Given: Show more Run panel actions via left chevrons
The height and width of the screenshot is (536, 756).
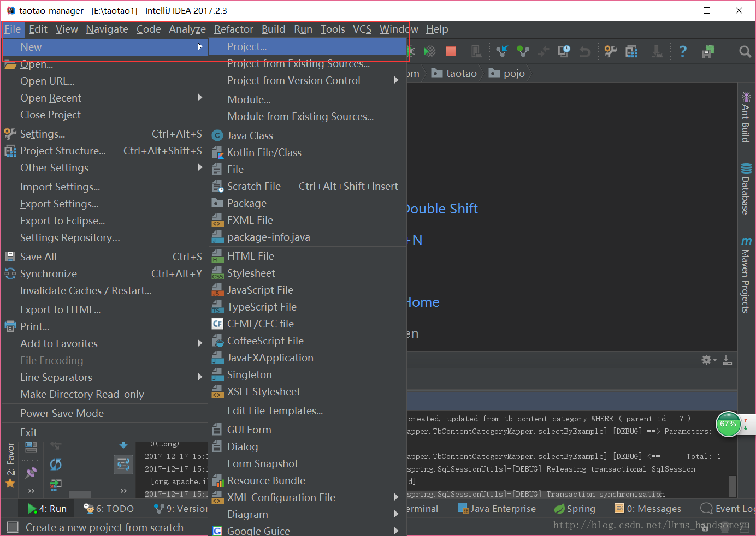Looking at the screenshot, I should pos(31,491).
